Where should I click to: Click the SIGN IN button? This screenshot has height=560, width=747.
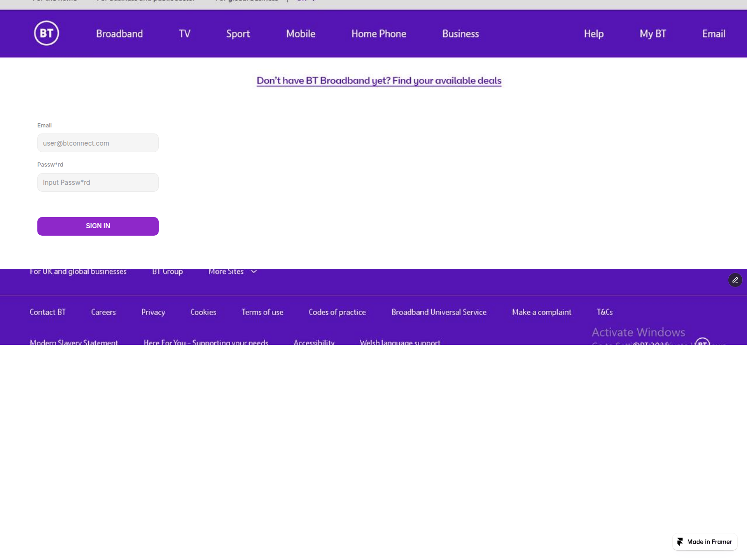click(x=98, y=226)
